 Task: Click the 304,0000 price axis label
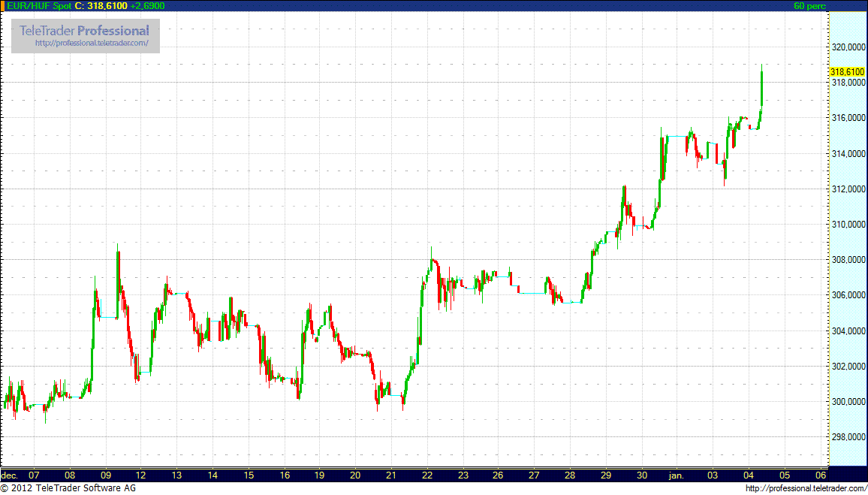850,331
